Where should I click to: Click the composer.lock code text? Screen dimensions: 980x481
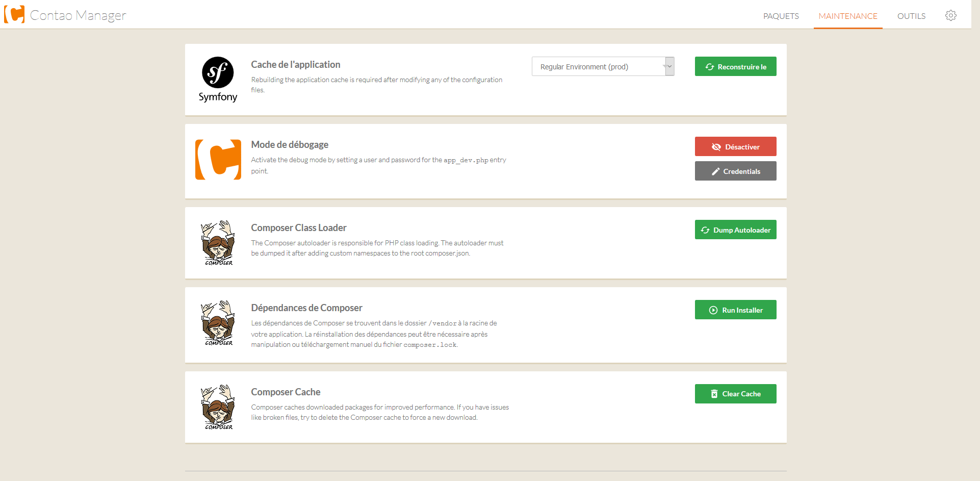430,345
